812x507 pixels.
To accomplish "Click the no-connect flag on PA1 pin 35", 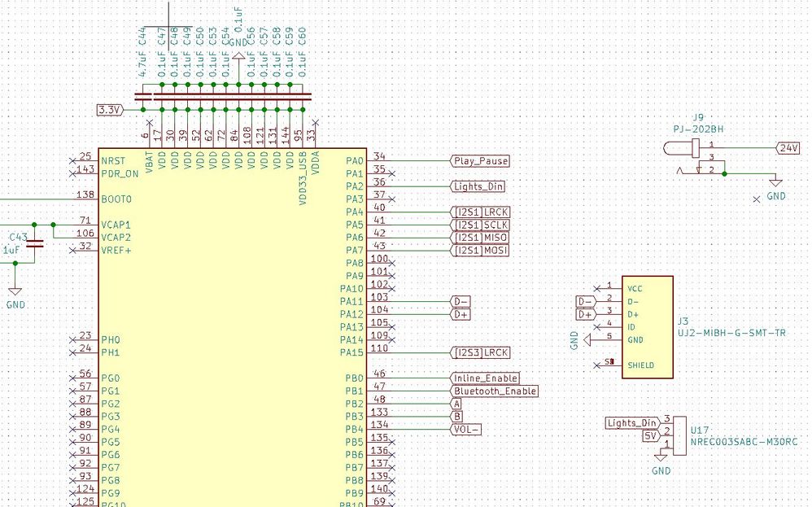I will 392,174.
